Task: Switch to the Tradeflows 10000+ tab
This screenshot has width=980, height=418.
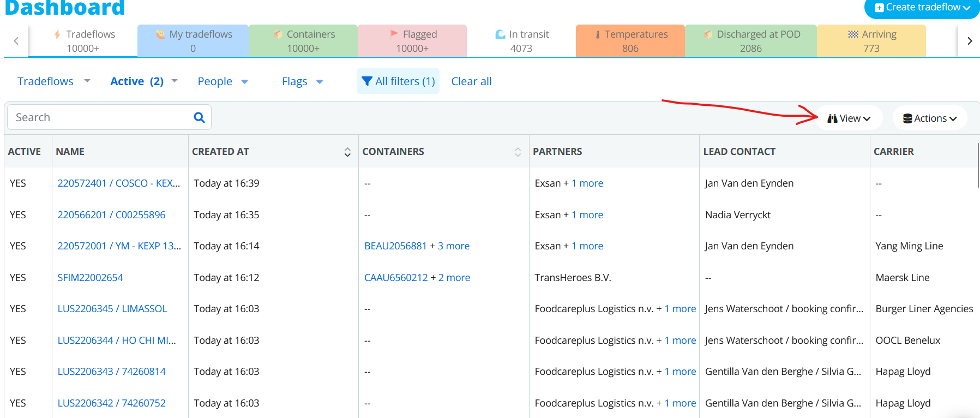Action: [x=83, y=41]
